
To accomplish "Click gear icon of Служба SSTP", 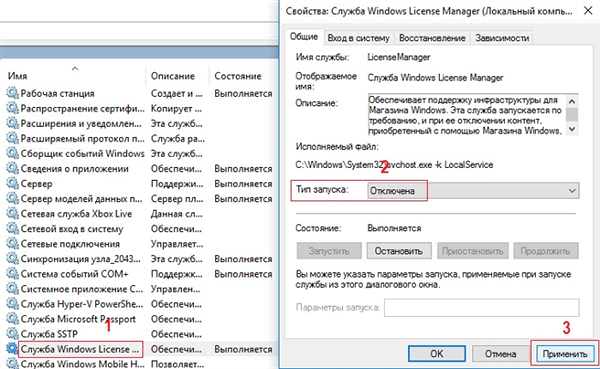I will (x=12, y=334).
